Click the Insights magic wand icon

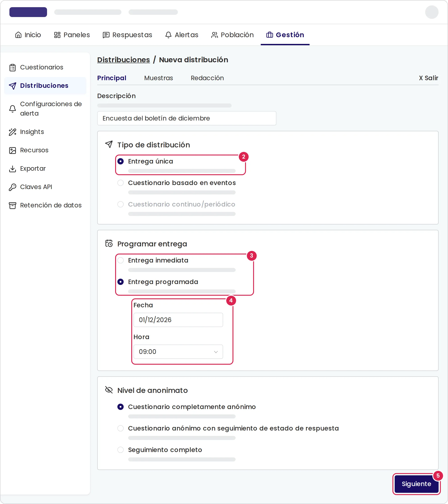click(13, 132)
